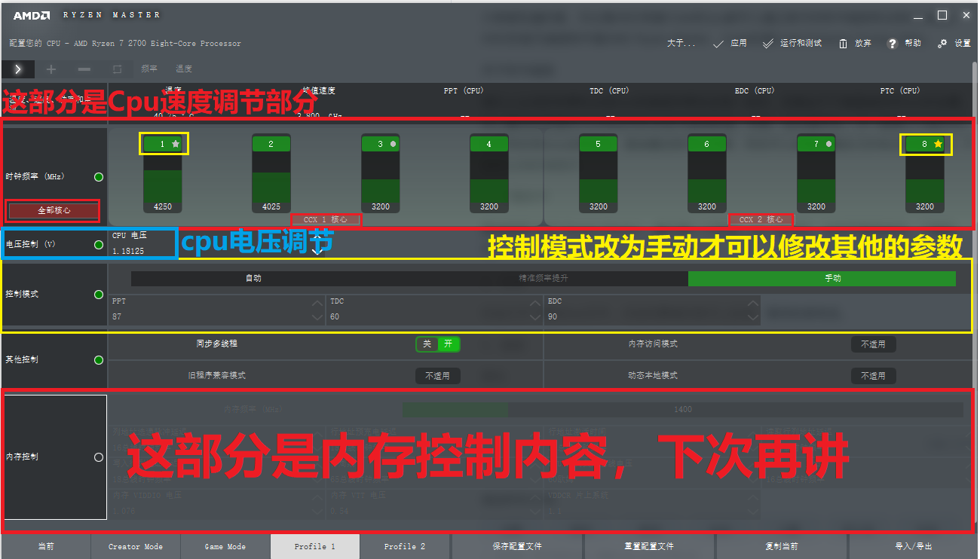
Task: Toggle the Clock Frequency (时钟频率) green indicator
Action: tap(99, 177)
